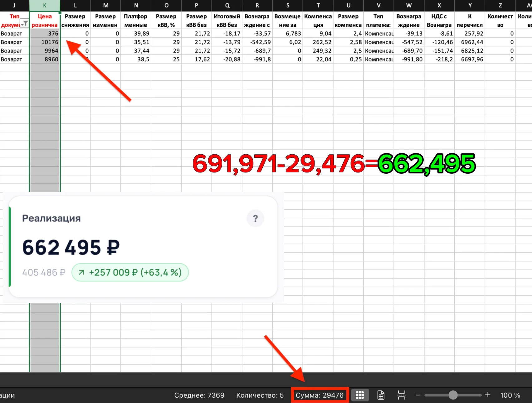Click the 662 495 ₽ amount on card
The height and width of the screenshot is (403, 532).
pyautogui.click(x=71, y=247)
